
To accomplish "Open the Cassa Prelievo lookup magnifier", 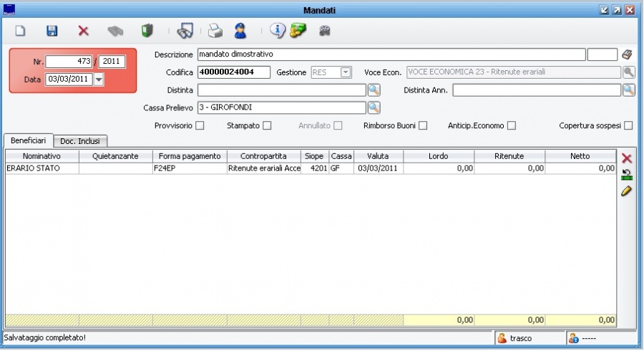I will point(374,107).
